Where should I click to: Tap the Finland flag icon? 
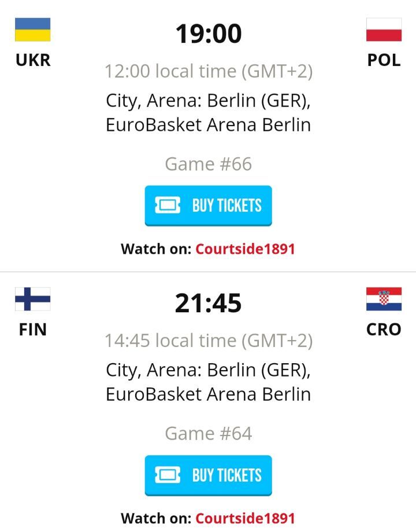[32, 299]
